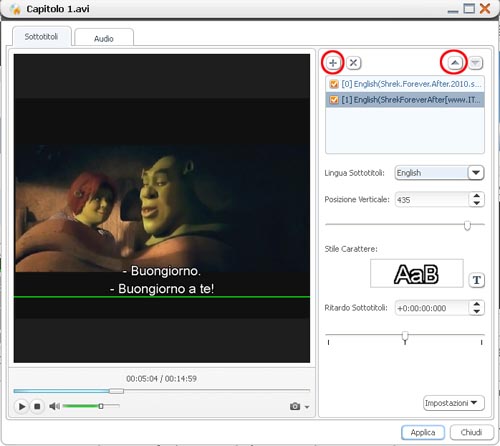The image size is (500, 446).
Task: Move subtitle up with arrow icon
Action: click(x=455, y=63)
